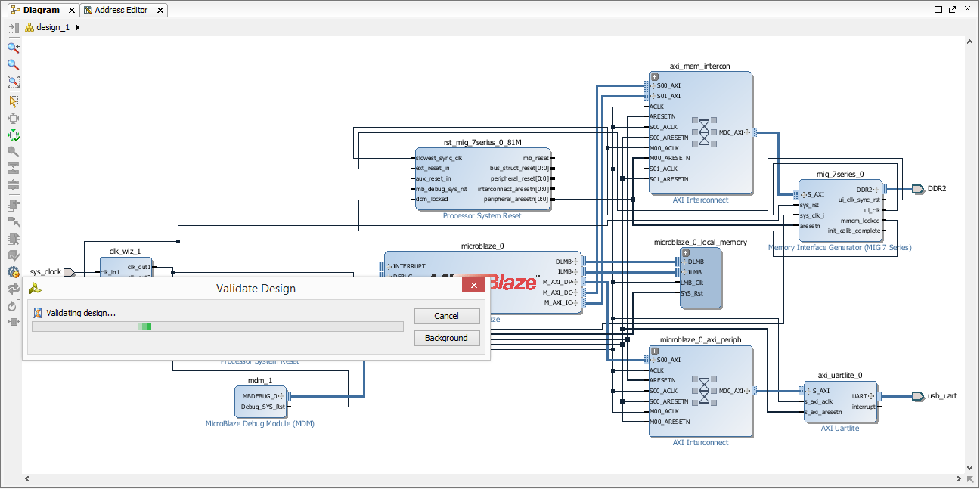The height and width of the screenshot is (489, 980).
Task: Click the Customize Block chip icon
Action: click(13, 238)
